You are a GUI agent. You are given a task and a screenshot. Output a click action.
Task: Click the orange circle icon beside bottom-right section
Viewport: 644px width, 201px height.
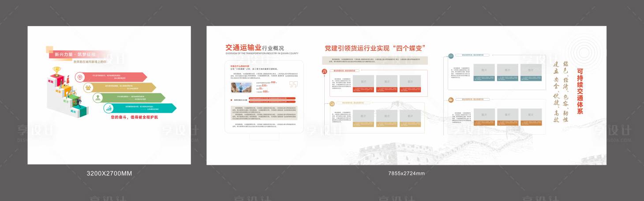[451, 100]
